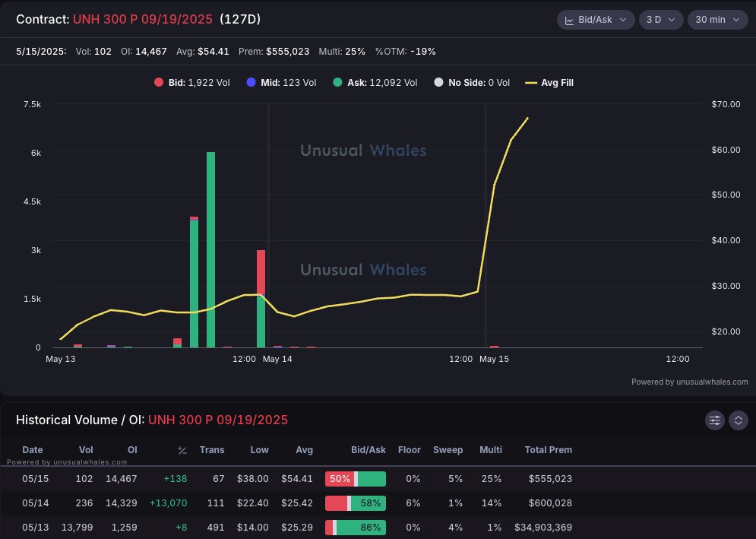Click the UNH 300 P contract name in chart title
Image resolution: width=756 pixels, height=539 pixels.
[x=142, y=19]
